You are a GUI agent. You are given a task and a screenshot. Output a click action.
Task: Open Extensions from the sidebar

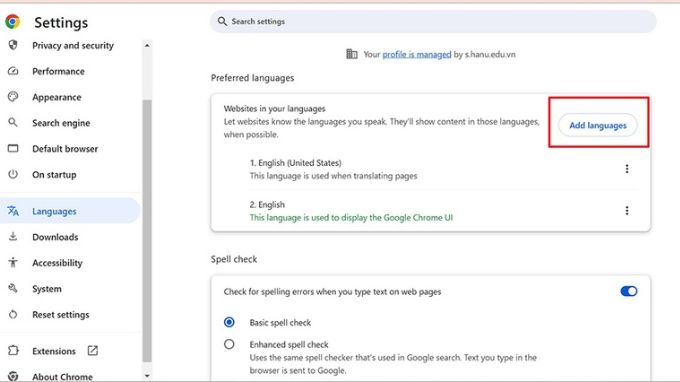coord(54,351)
